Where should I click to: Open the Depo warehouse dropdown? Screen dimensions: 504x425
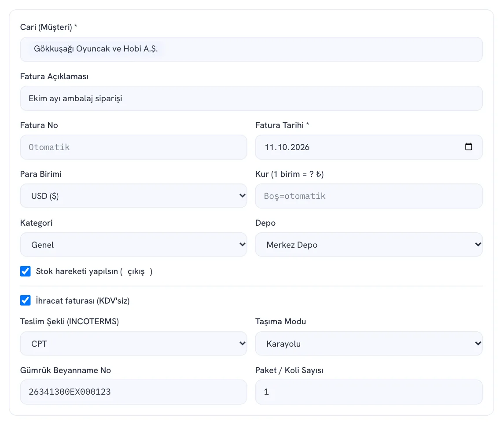click(x=369, y=245)
